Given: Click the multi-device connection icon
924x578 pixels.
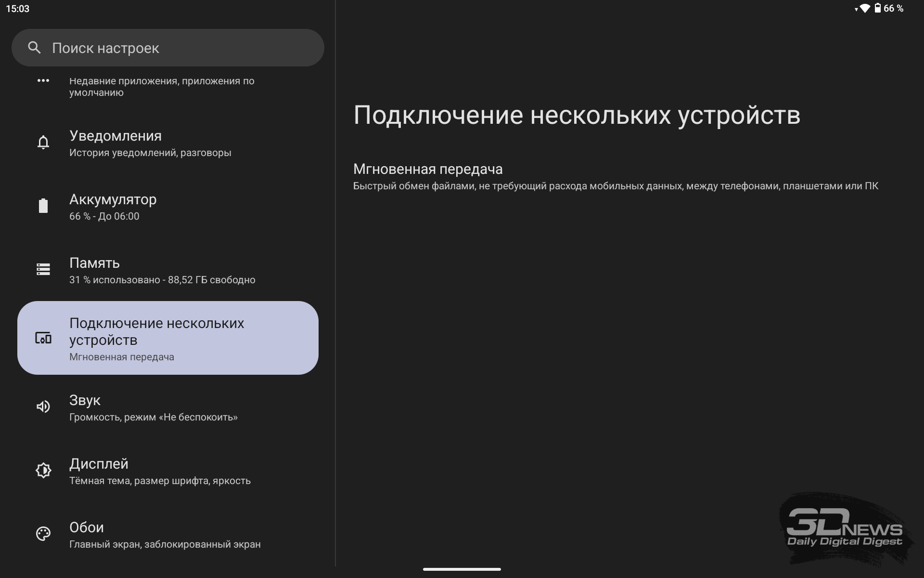Looking at the screenshot, I should click(x=43, y=338).
